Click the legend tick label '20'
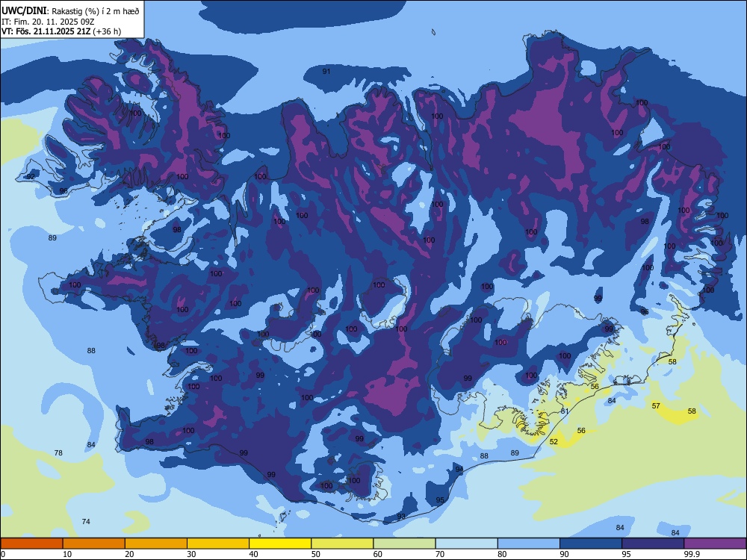This screenshot has height=560, width=747. pyautogui.click(x=129, y=554)
